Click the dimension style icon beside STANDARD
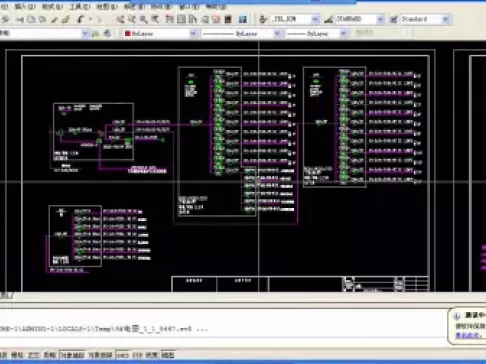 click(328, 19)
